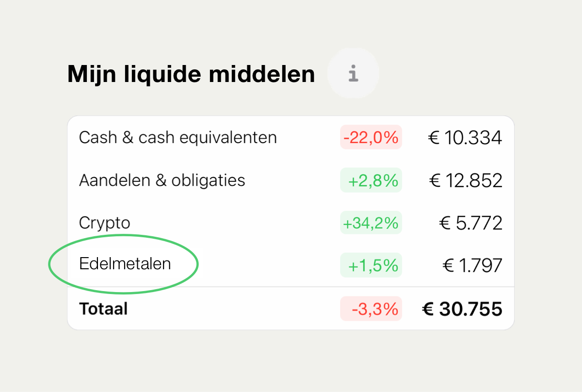Click the +1,5% Edelmetalen badge
Screen dimensions: 582x392
(371, 265)
